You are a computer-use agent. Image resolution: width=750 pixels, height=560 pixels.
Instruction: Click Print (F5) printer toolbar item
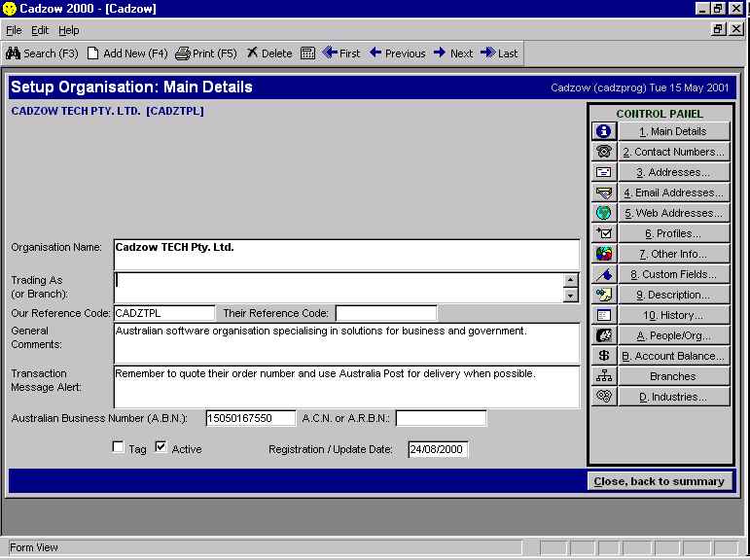click(x=206, y=53)
